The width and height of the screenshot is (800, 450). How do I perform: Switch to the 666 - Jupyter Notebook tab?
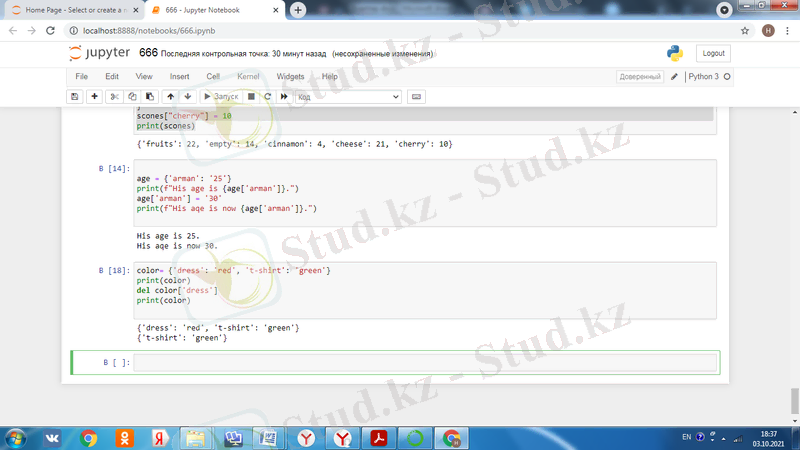[x=214, y=10]
